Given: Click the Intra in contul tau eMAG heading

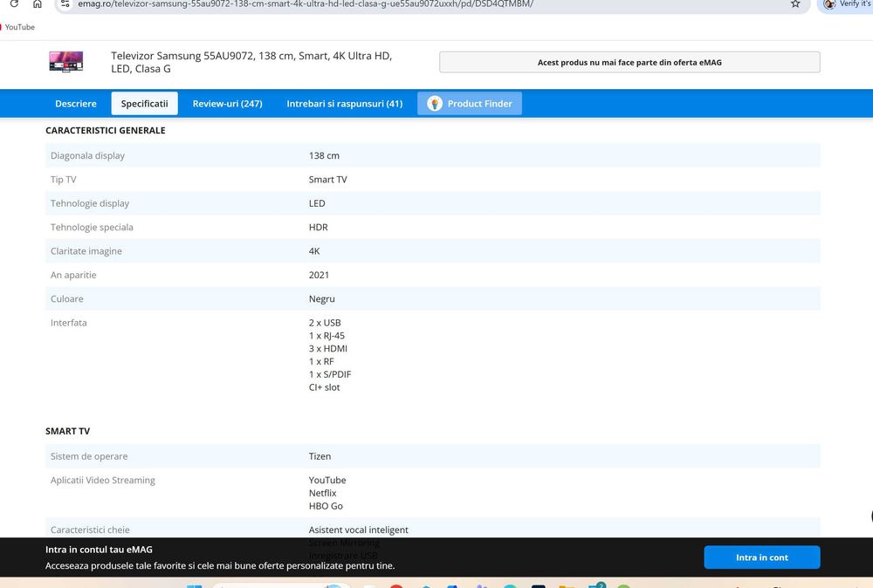Looking at the screenshot, I should (100, 550).
